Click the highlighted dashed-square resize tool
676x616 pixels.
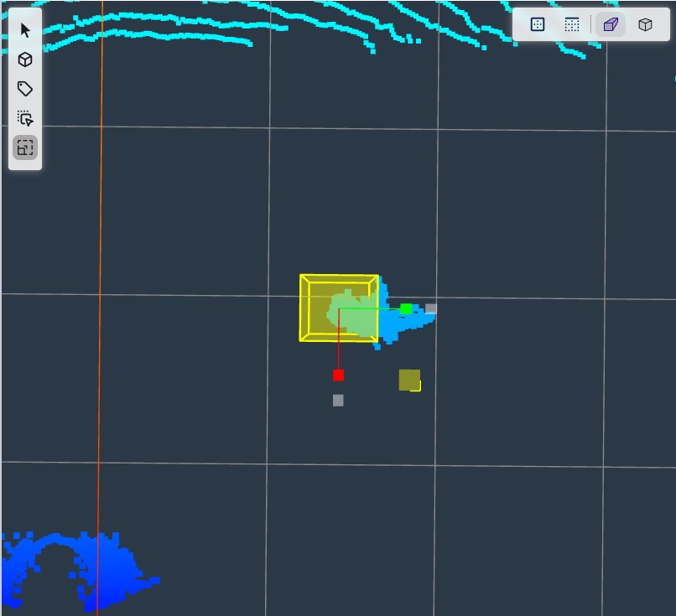(x=25, y=148)
